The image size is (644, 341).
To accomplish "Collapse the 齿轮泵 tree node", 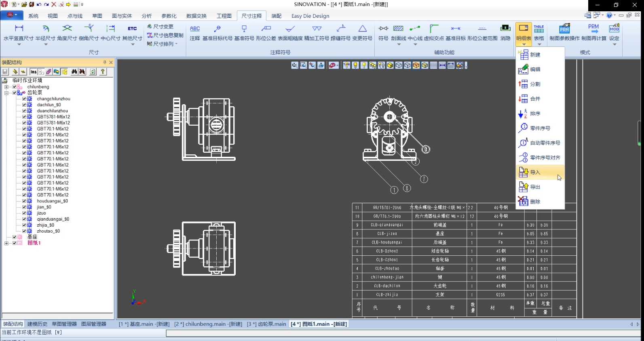I will 6,93.
